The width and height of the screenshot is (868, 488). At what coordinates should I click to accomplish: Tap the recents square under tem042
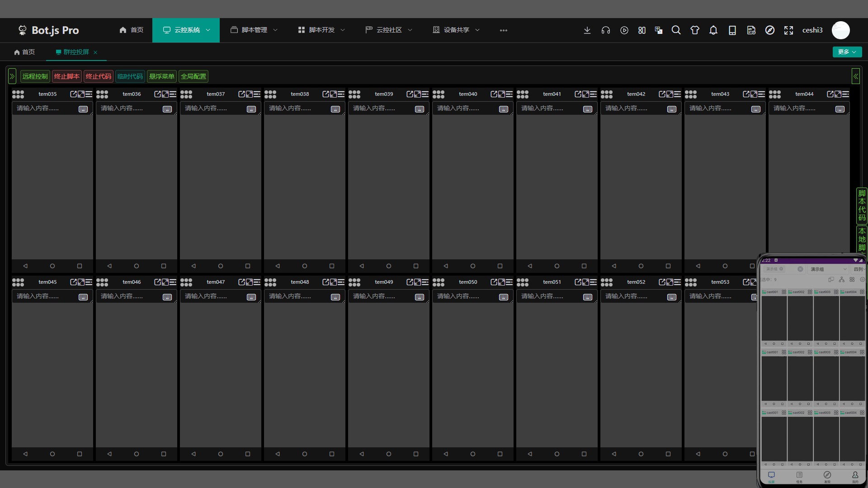pos(668,266)
